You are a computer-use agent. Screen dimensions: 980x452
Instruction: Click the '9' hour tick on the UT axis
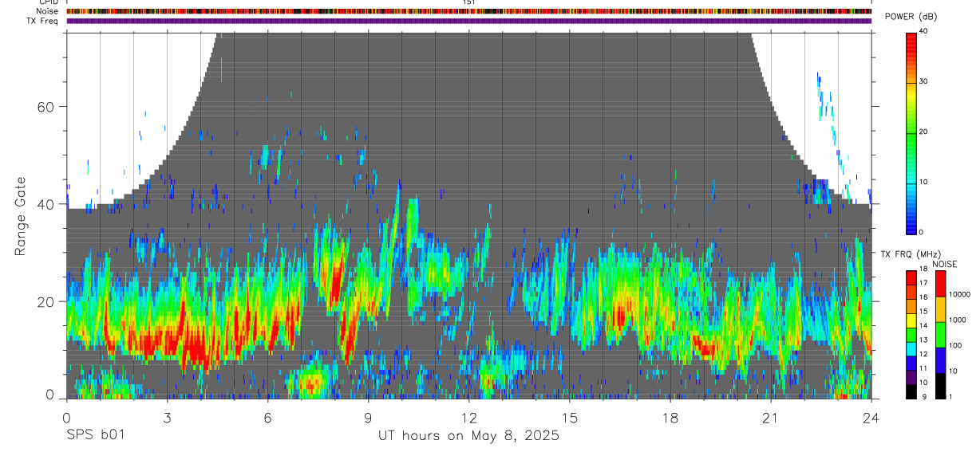pos(369,417)
